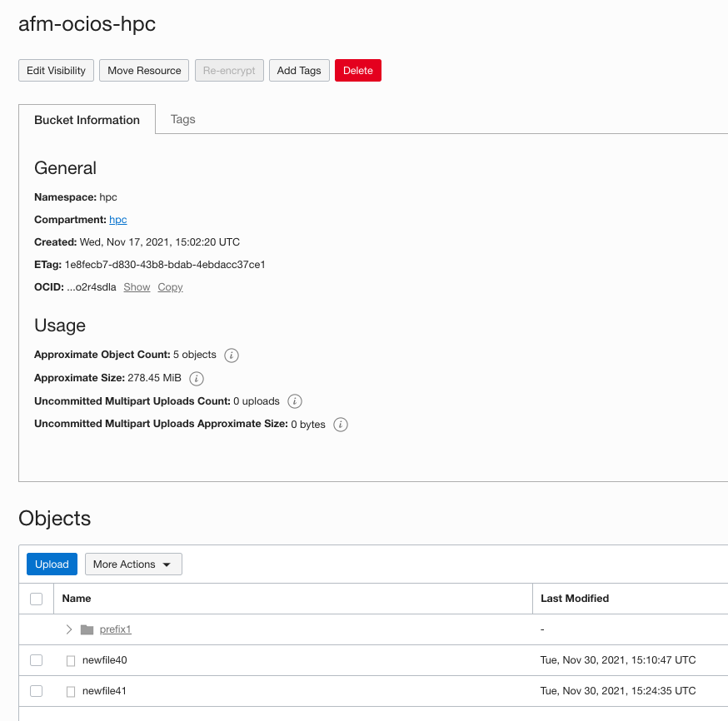The height and width of the screenshot is (721, 728).
Task: Check the checkbox for newfile40
Action: coord(36,659)
